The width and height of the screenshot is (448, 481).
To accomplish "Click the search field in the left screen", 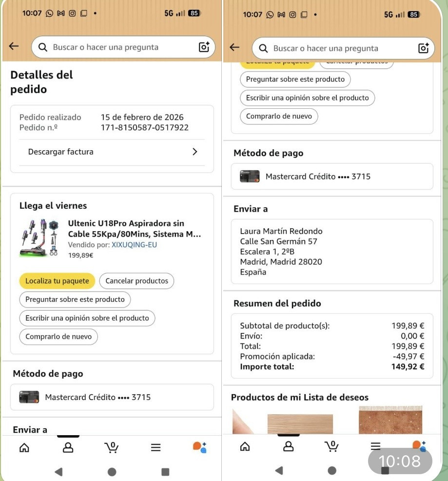I will 123,47.
